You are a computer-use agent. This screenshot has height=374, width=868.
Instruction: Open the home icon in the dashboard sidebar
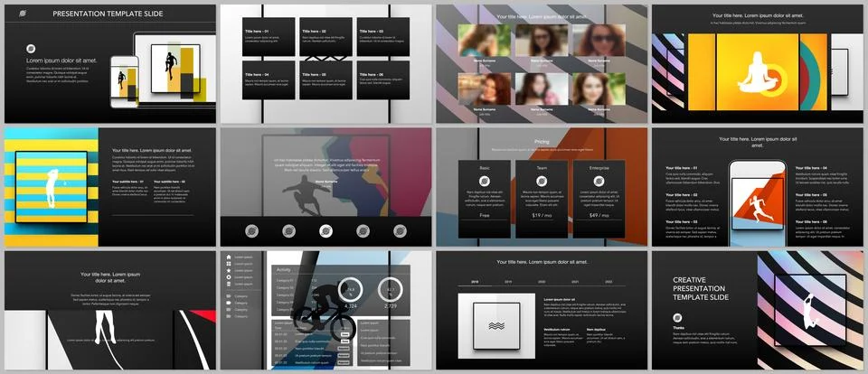click(228, 257)
